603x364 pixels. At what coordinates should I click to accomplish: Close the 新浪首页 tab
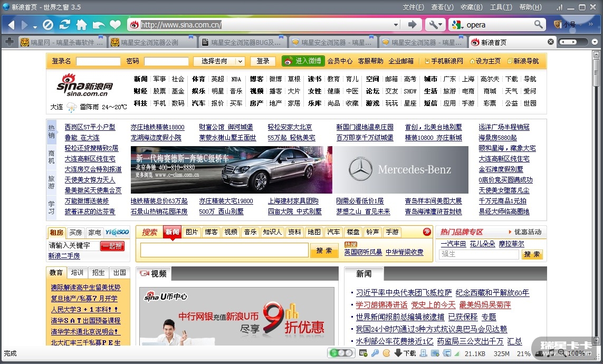(551, 42)
